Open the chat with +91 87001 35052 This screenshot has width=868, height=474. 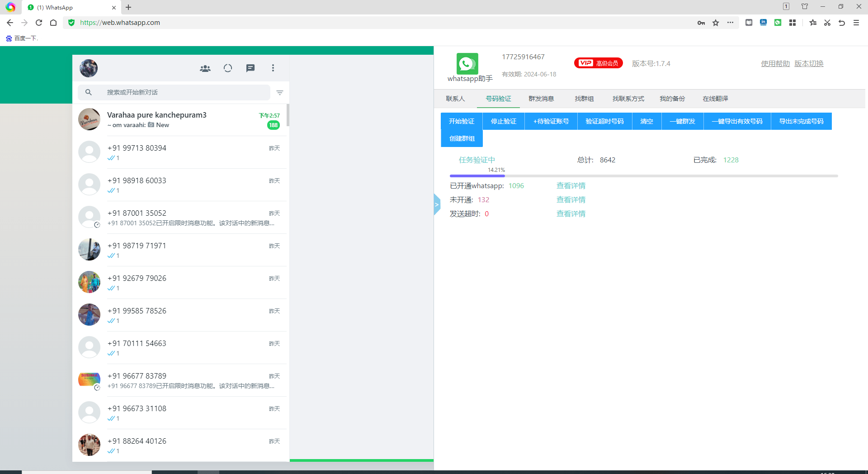pyautogui.click(x=181, y=218)
